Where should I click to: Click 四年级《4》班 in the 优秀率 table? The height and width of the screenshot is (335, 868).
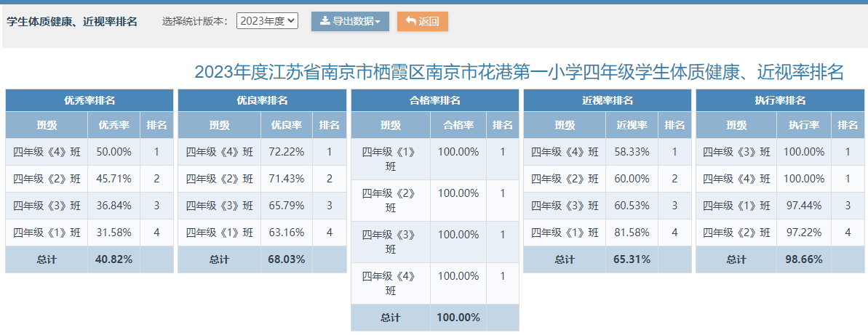pos(47,151)
